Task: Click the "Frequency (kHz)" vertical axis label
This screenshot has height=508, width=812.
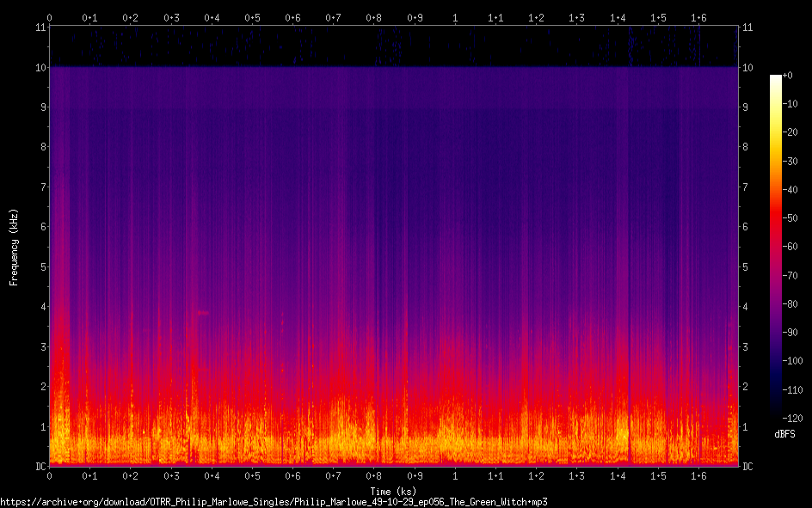Action: coord(14,248)
